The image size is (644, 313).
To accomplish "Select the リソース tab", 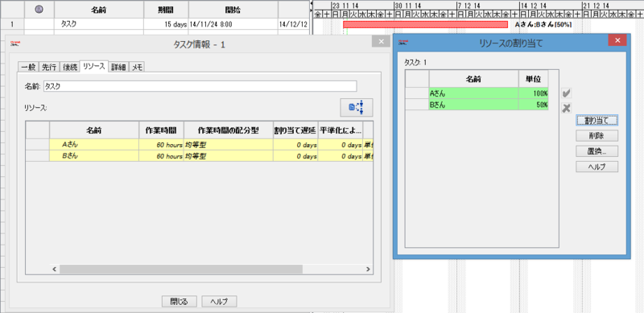I will [x=94, y=67].
